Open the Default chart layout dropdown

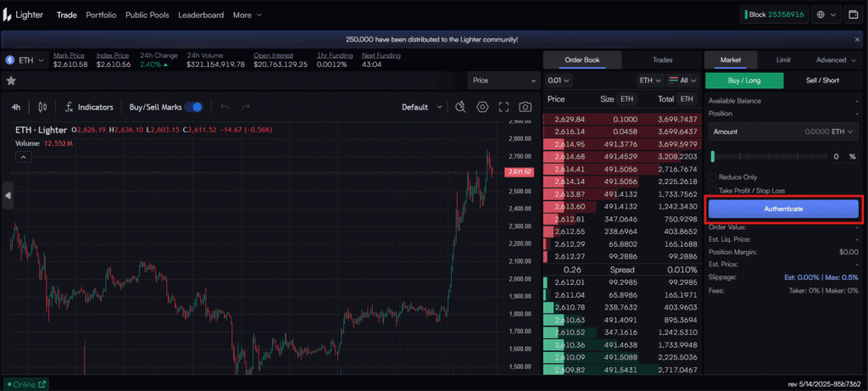(422, 107)
